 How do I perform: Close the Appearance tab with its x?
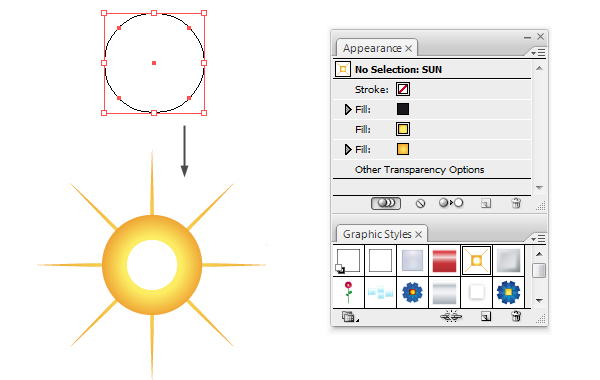click(x=409, y=49)
